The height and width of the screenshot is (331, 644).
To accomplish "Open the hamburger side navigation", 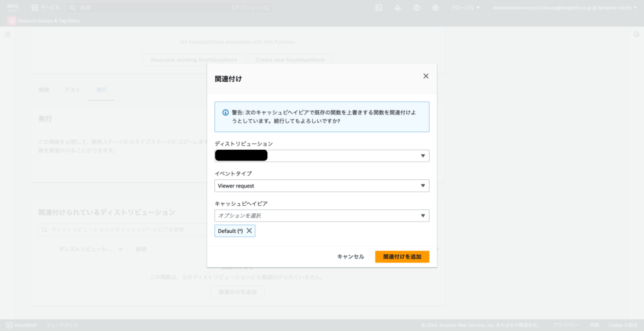I will [8, 35].
